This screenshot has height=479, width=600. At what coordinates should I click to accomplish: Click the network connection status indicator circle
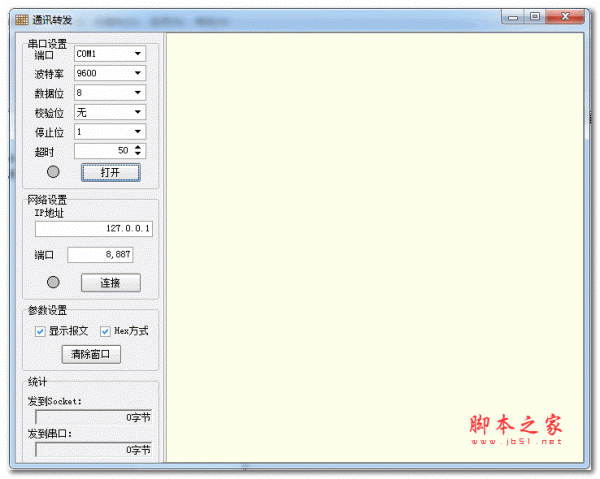(53, 282)
